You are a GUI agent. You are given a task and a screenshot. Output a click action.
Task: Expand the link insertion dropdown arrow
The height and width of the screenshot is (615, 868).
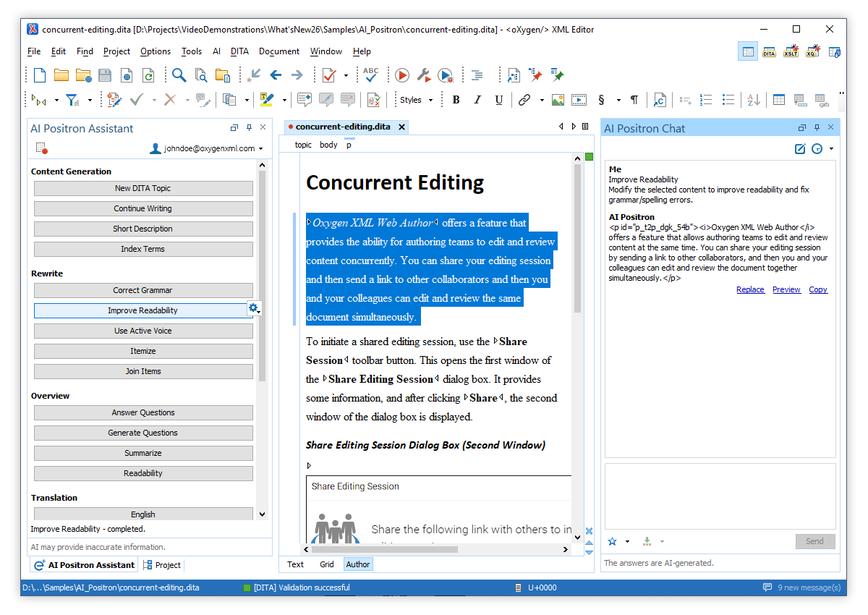(x=542, y=100)
